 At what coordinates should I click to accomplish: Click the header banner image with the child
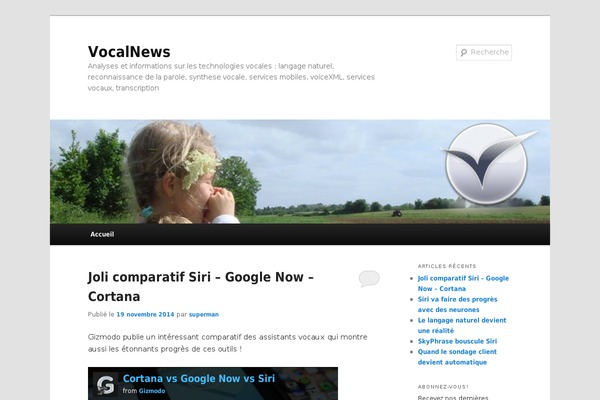[x=300, y=172]
